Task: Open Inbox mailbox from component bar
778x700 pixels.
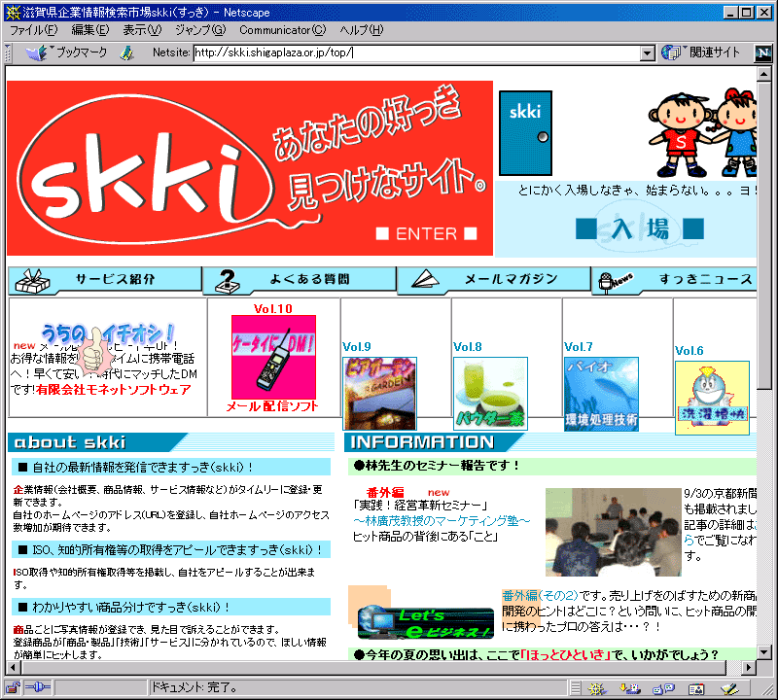Action: [x=629, y=688]
